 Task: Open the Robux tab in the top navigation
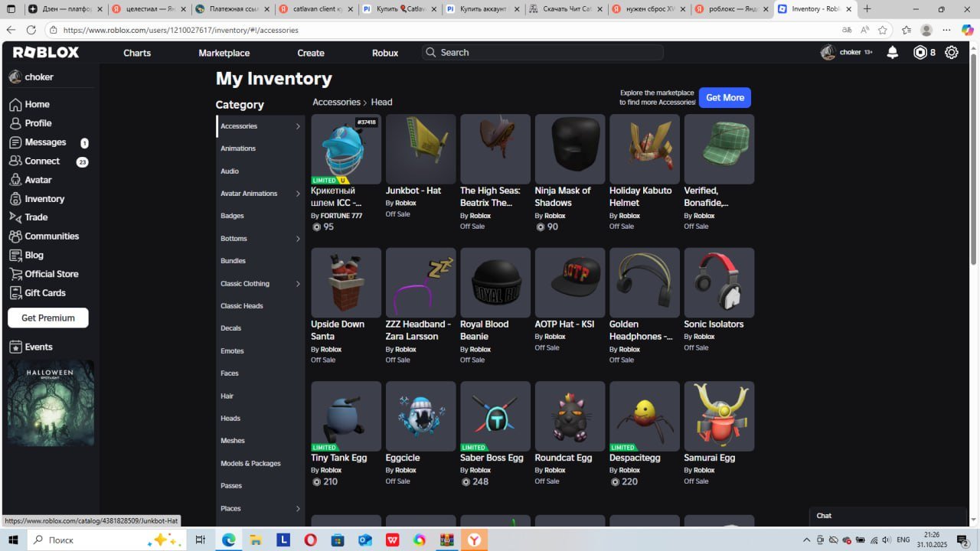point(385,53)
